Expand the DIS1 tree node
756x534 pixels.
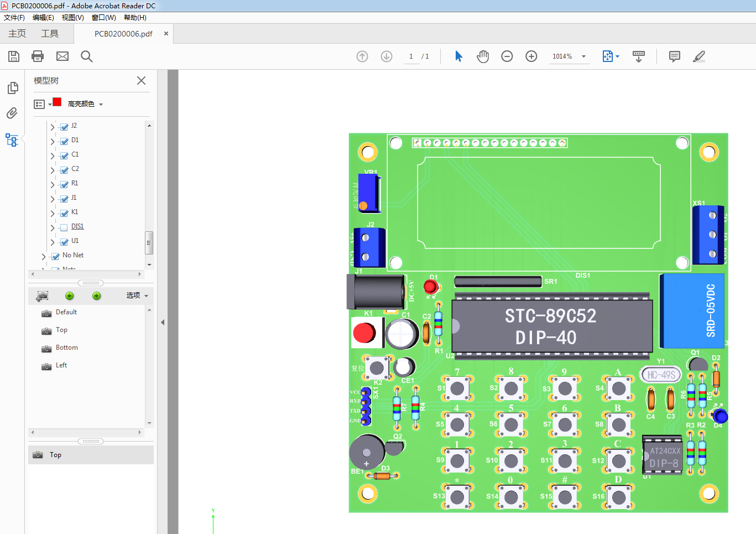click(x=53, y=228)
